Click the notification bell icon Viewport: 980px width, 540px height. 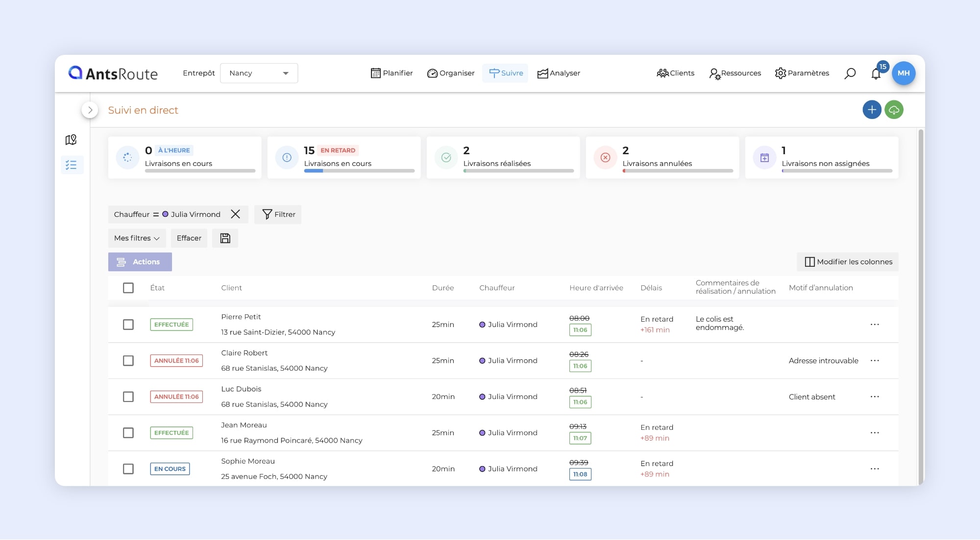point(876,74)
